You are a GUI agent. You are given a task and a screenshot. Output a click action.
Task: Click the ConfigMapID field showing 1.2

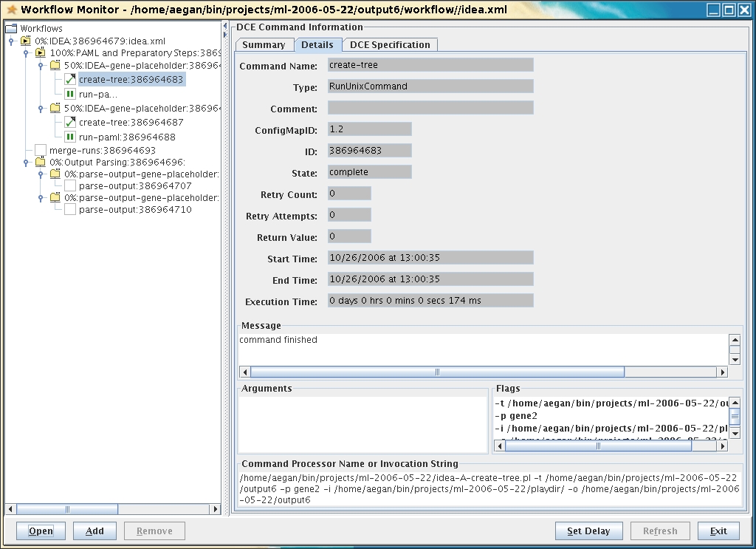(370, 129)
